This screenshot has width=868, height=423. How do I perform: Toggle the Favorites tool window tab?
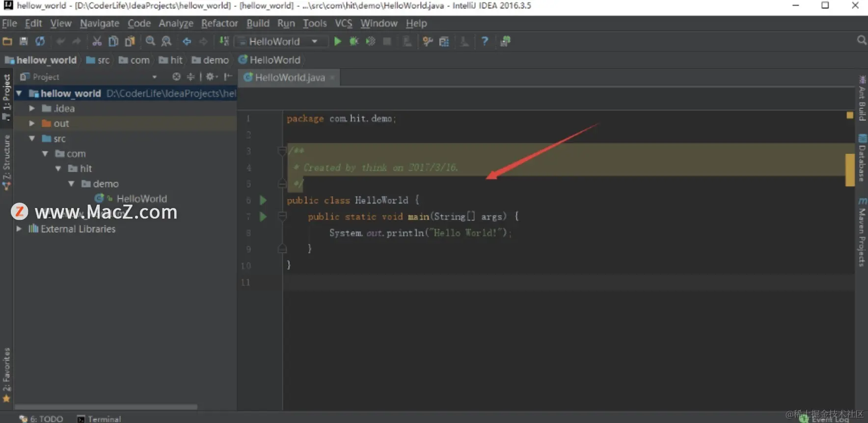click(x=6, y=375)
